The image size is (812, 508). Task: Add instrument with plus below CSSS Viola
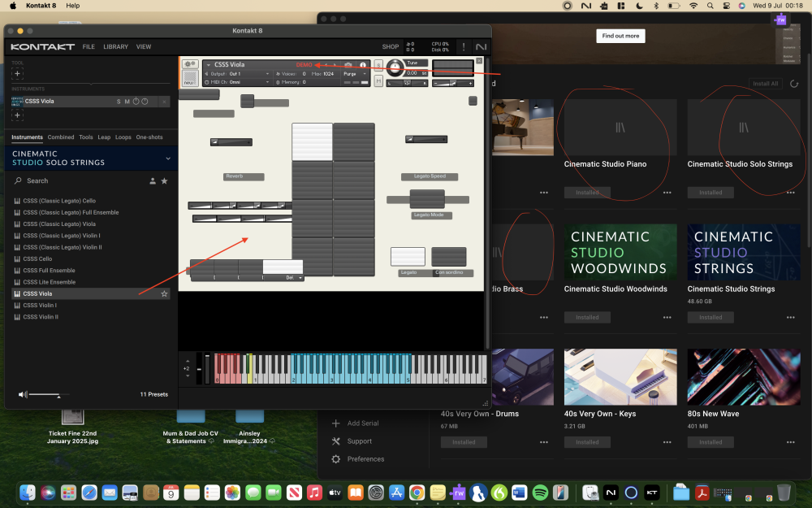(17, 115)
